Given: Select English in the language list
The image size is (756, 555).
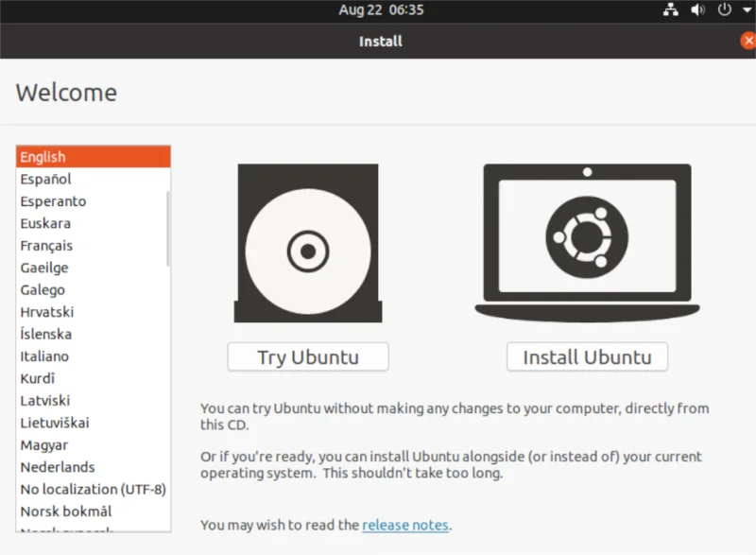Looking at the screenshot, I should click(x=93, y=157).
